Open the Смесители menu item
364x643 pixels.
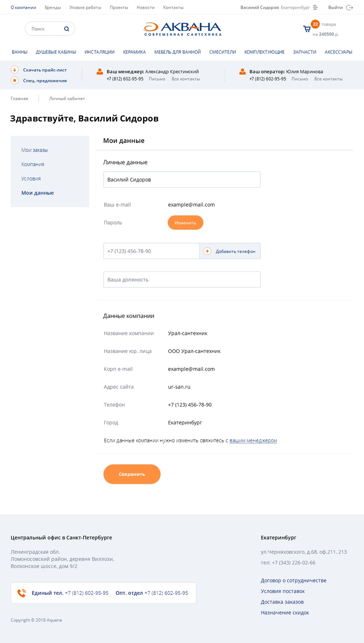(x=222, y=52)
